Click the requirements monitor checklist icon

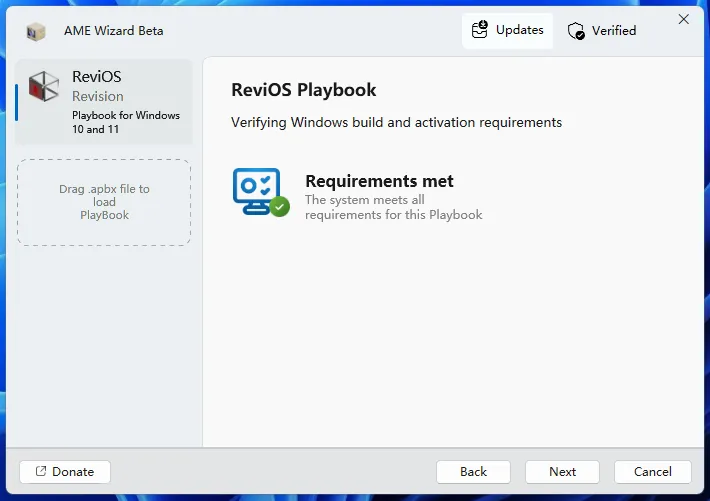[257, 189]
